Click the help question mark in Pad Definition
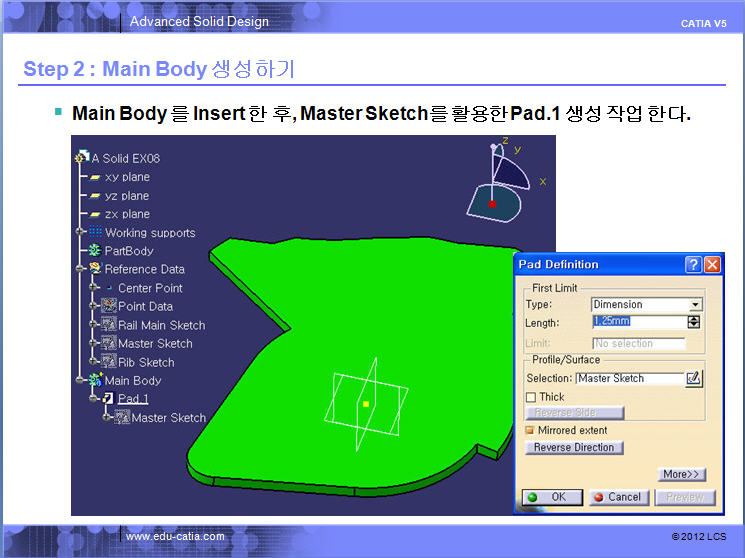745x558 pixels. pyautogui.click(x=693, y=265)
